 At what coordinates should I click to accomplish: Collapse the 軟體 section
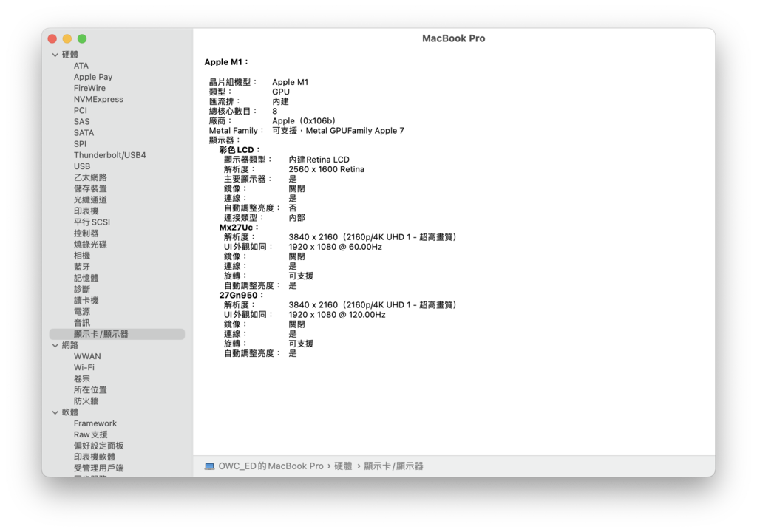click(x=55, y=412)
